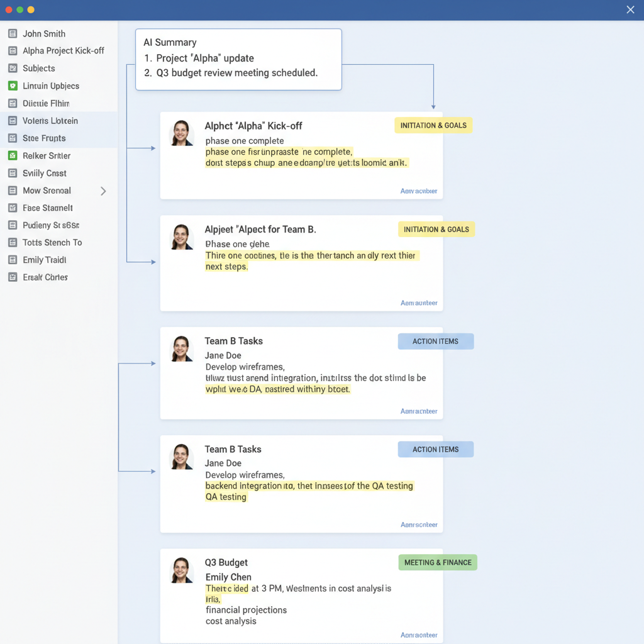Viewport: 644px width, 644px height.
Task: Click the icon beside Face Staanelt
Action: click(x=13, y=208)
